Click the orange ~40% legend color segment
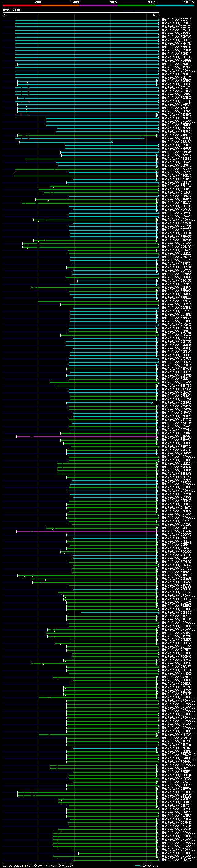Image resolution: width=197 pixels, height=868 pixels. pos(60,6)
